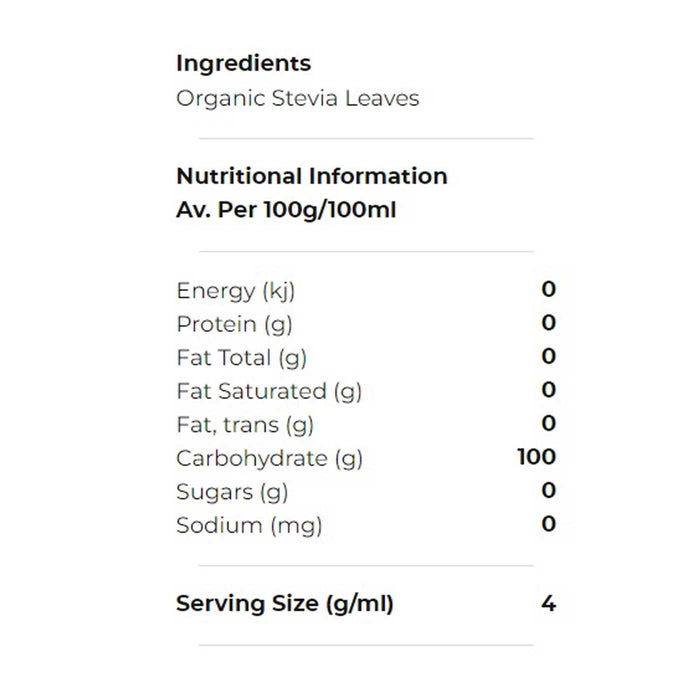Click Av. Per 100g/100ml label
700x700 pixels.
tap(286, 211)
